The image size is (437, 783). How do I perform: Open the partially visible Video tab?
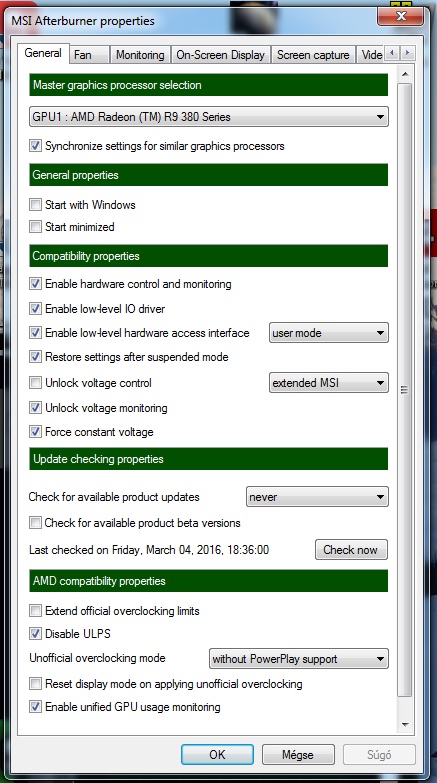click(x=371, y=55)
